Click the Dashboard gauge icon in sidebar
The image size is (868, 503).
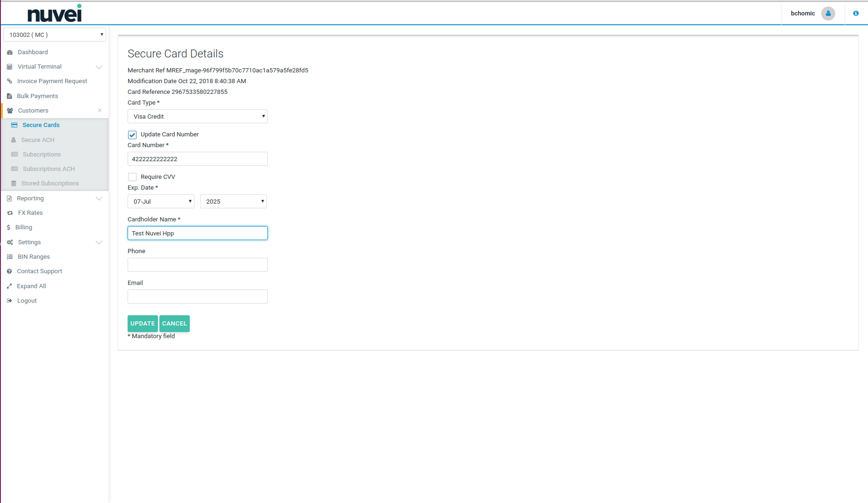(10, 52)
